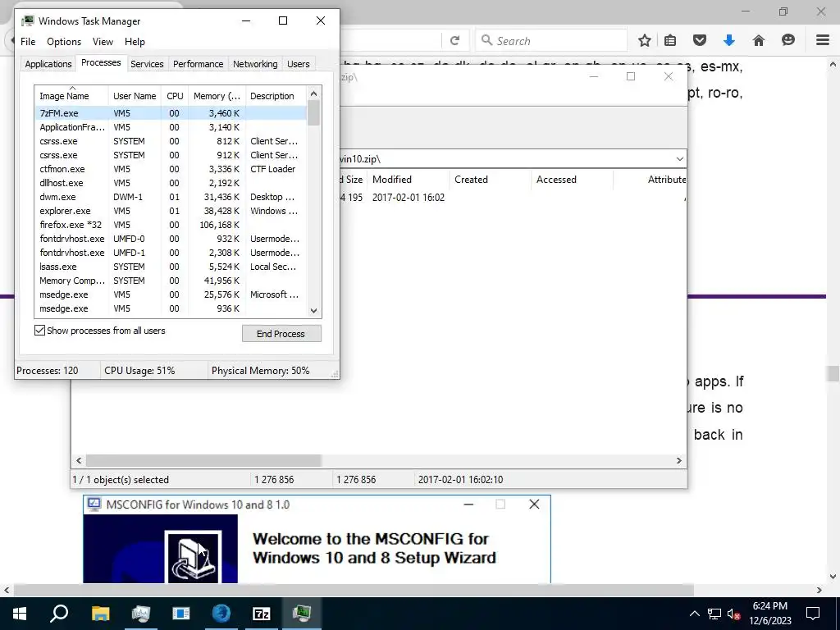840x630 pixels.
Task: Click the Firefox Search field
Action: click(x=551, y=41)
